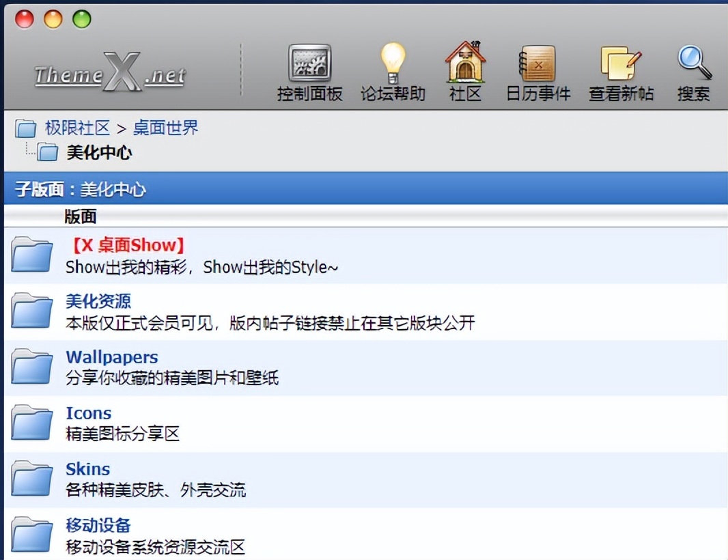This screenshot has height=560, width=728.
Task: Open the 桌面世界 breadcrumb link
Action: 166,128
